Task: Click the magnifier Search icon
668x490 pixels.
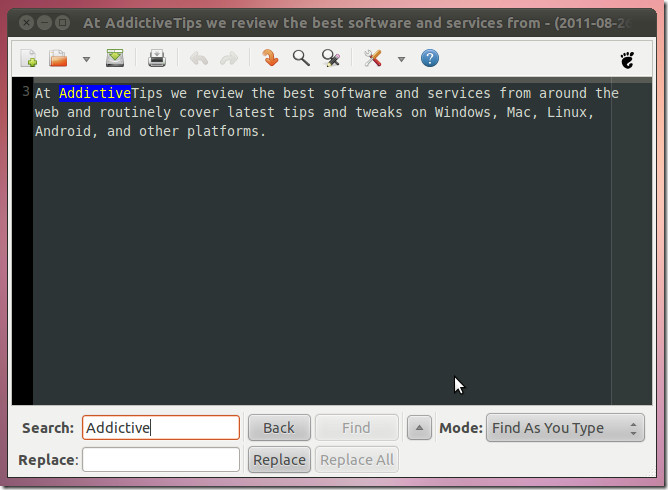Action: click(301, 58)
